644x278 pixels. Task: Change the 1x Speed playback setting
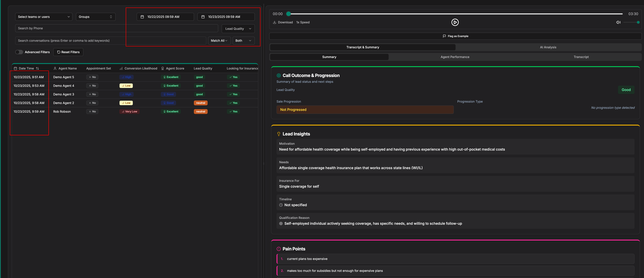[x=303, y=22]
